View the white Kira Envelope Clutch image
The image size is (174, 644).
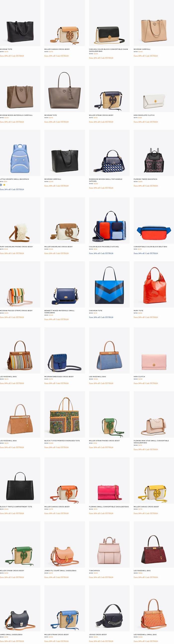click(x=154, y=89)
